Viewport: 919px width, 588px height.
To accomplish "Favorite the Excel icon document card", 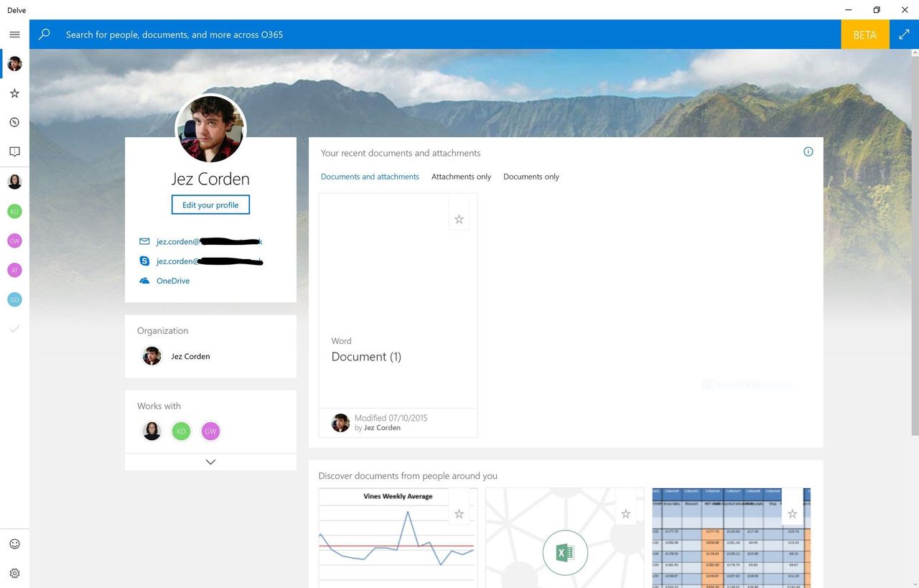I will (x=626, y=514).
